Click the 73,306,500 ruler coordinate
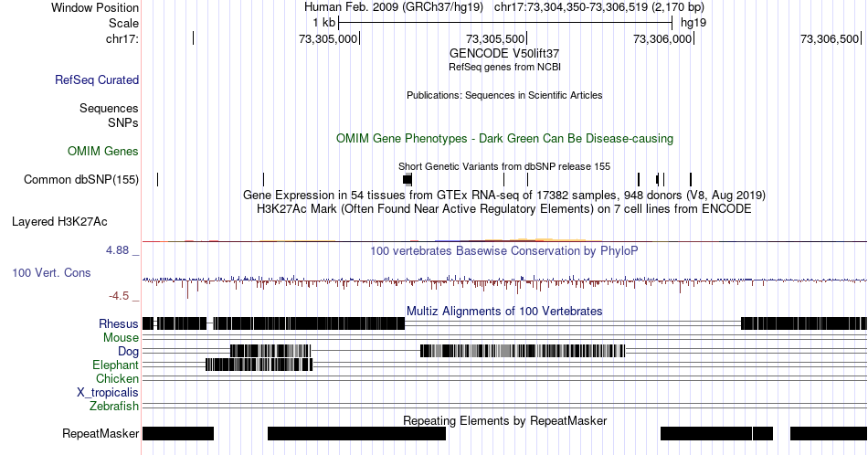 pos(830,38)
